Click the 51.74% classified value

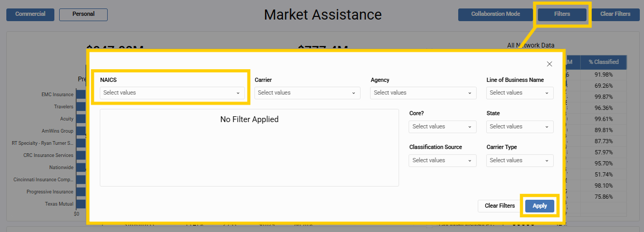point(603,174)
